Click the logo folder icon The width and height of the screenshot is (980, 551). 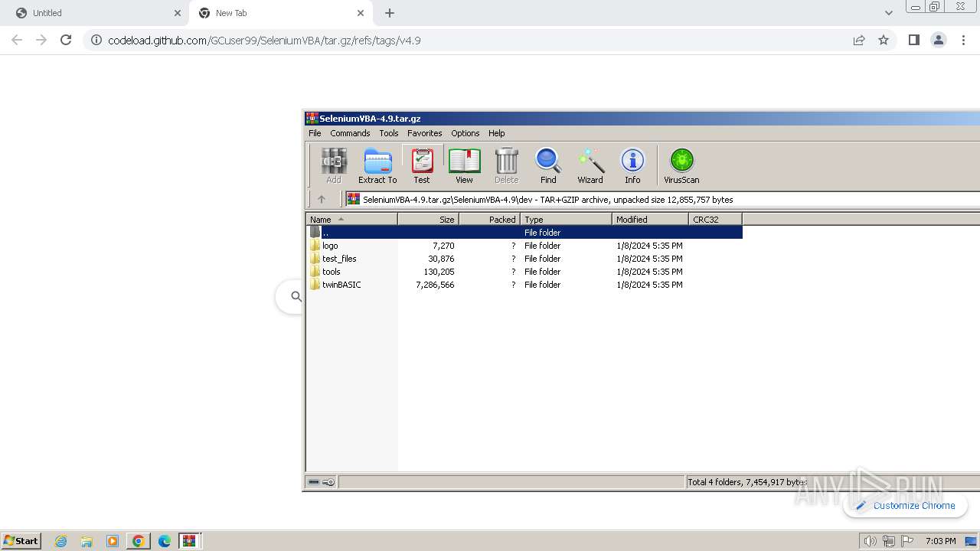click(315, 246)
